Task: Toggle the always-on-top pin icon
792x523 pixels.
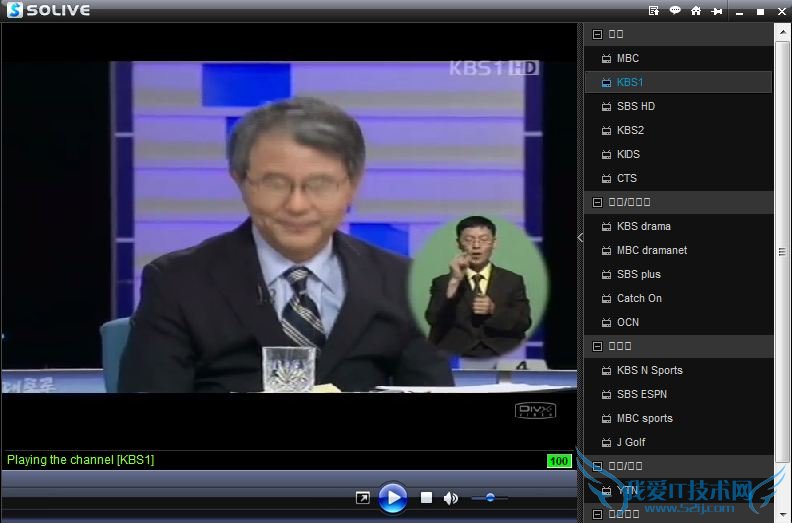Action: (717, 11)
